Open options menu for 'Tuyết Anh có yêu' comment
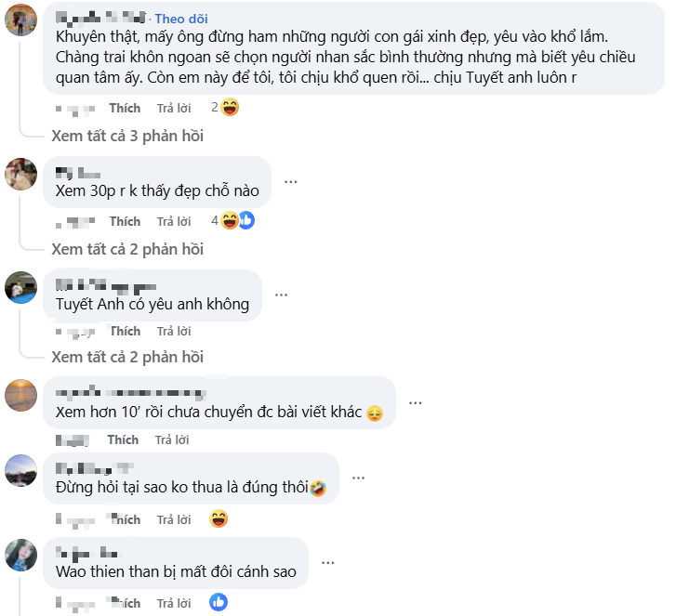 [281, 295]
